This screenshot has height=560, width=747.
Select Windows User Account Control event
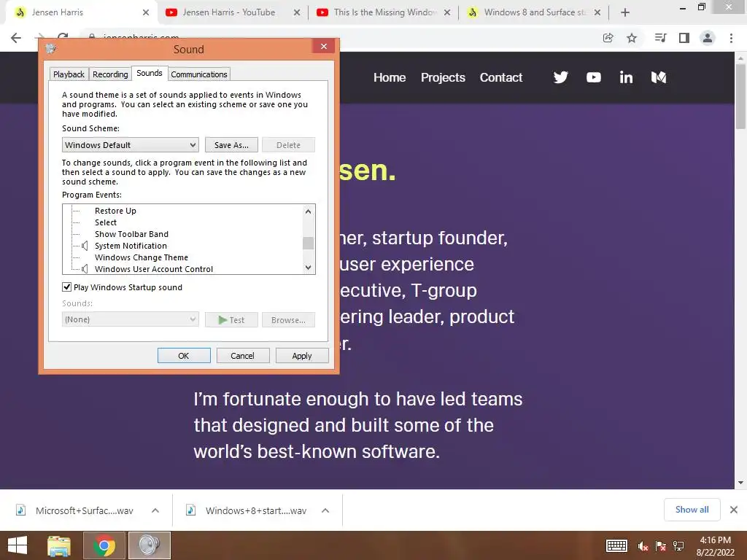pos(154,269)
